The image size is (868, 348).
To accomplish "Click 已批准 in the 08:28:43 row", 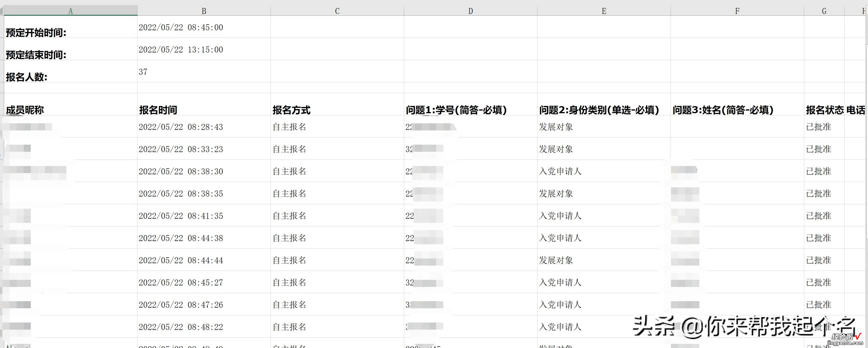I will click(x=819, y=127).
